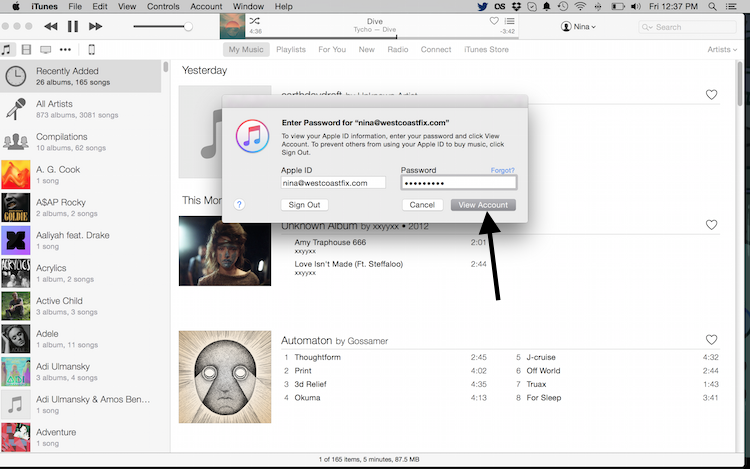Click the Password field
Viewport: 750px width, 469px height.
point(459,183)
